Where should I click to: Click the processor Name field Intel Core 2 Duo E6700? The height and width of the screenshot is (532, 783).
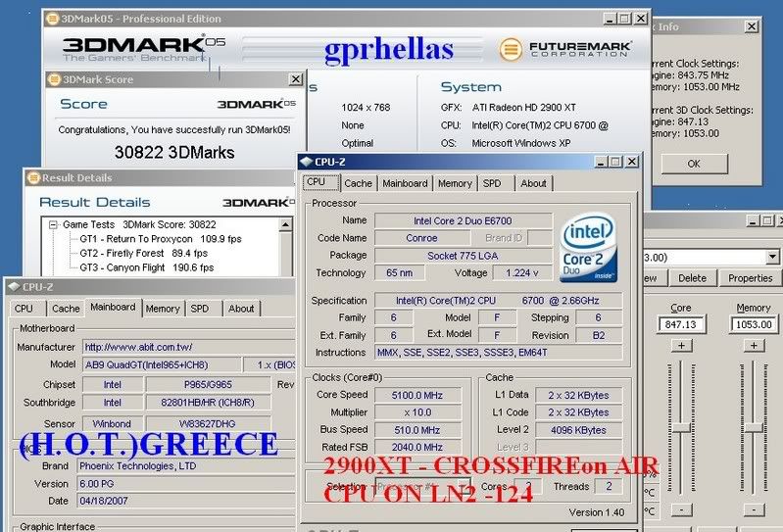click(464, 220)
